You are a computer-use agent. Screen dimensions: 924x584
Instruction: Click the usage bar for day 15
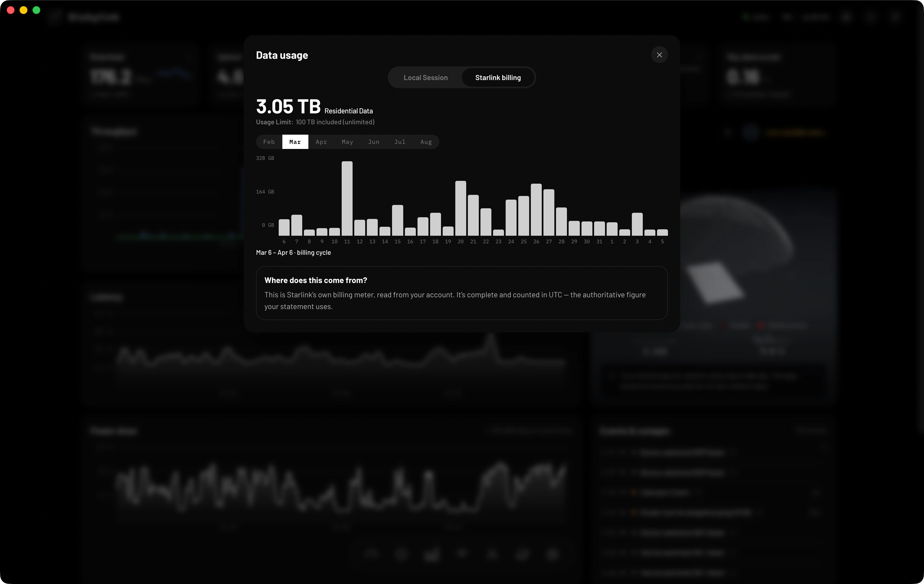[398, 220]
